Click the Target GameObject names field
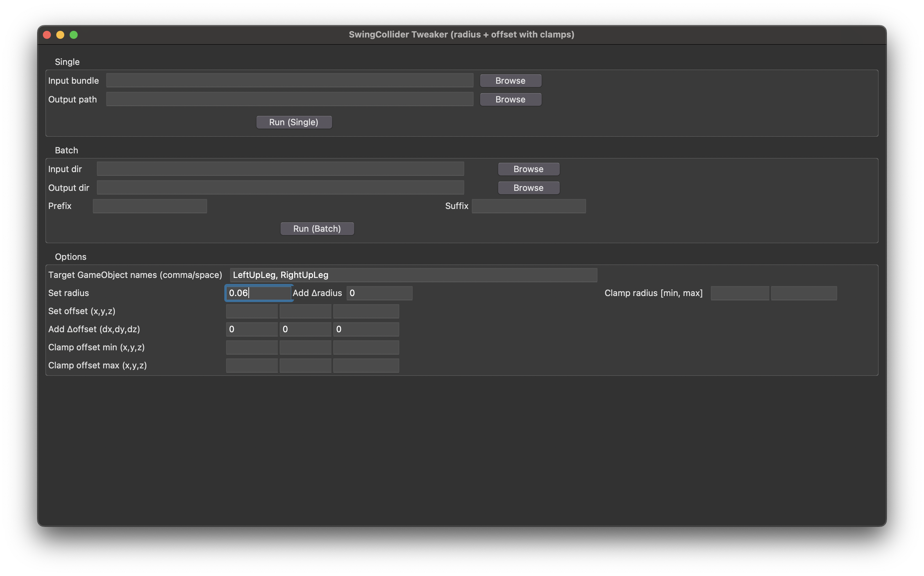924x576 pixels. click(x=413, y=275)
